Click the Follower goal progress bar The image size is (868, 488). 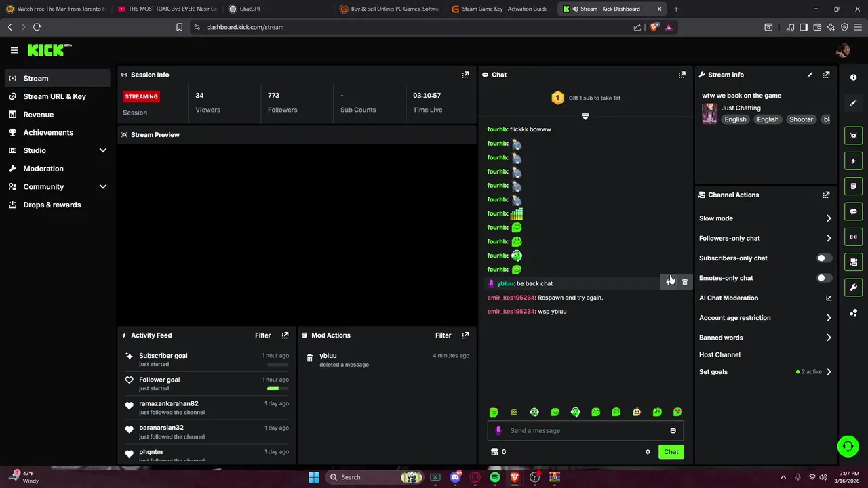278,389
